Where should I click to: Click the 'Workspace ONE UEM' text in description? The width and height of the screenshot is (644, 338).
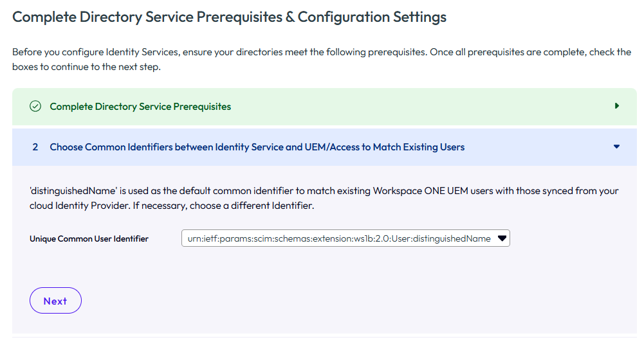click(420, 191)
